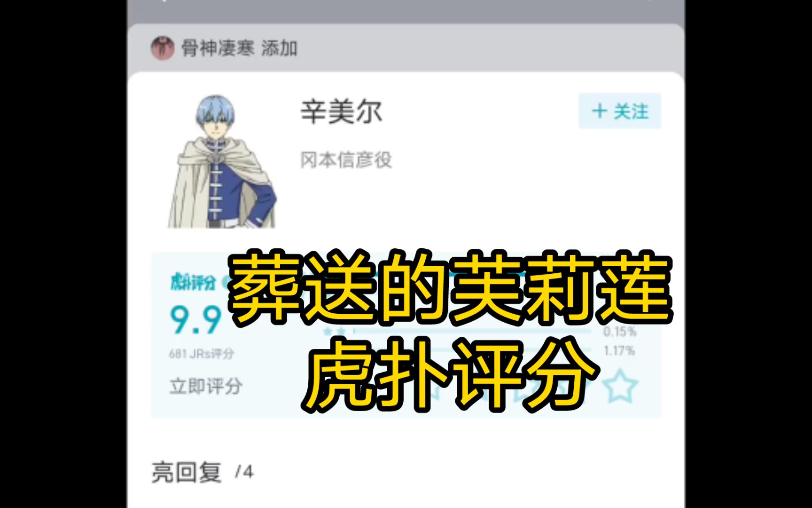
Task: Tap the yellow 葬送的芙莉莲 overlay title
Action: pos(450,287)
